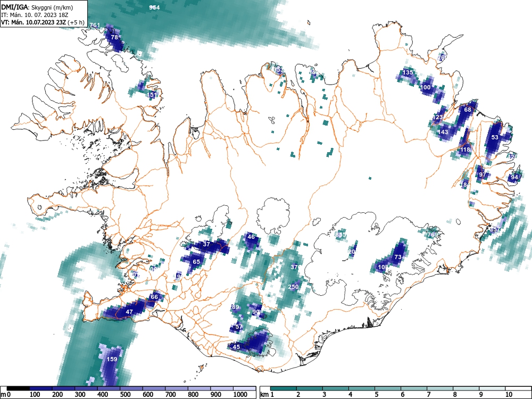Click the 57 visibility value
The height and width of the screenshot is (399, 532).
239,327
